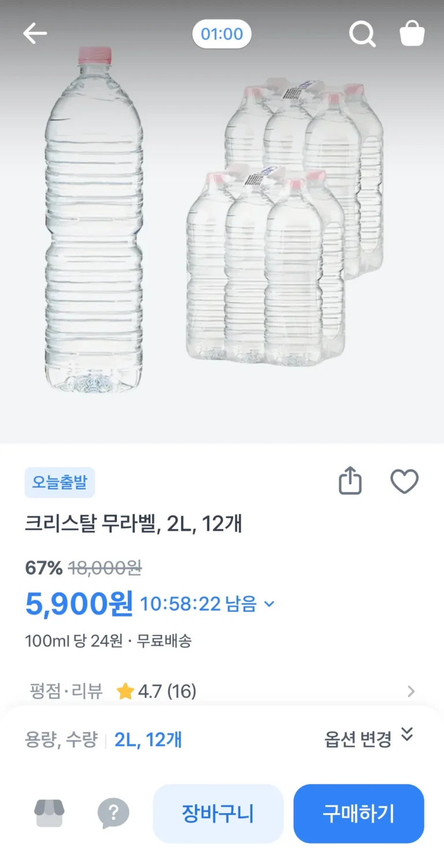Open reviews via the 평점·리뷰 chevron
The width and height of the screenshot is (444, 868).
411,691
